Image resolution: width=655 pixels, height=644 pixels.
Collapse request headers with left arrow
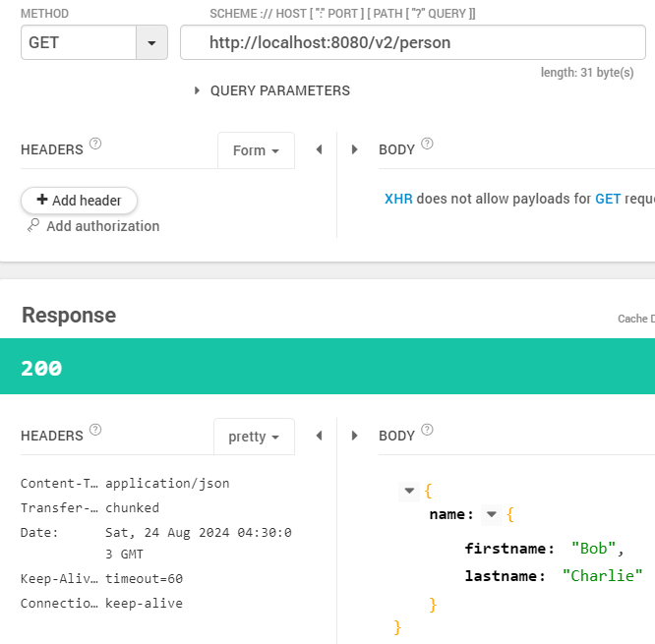click(319, 149)
